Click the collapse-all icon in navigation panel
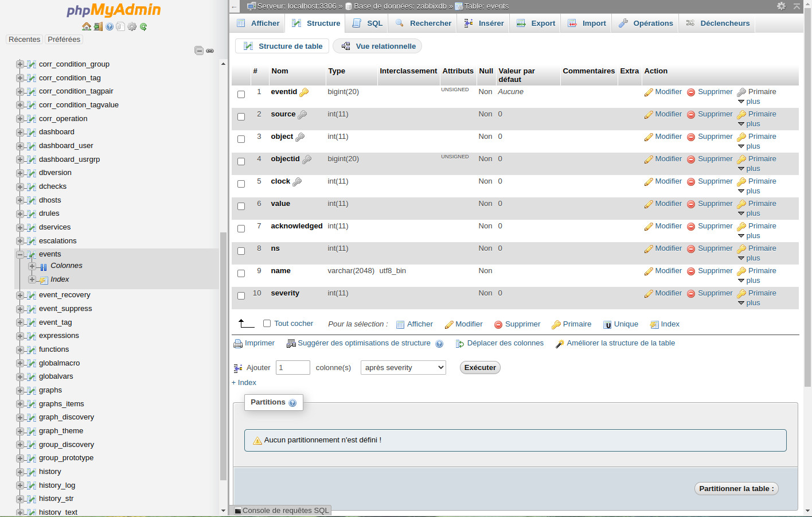 199,50
